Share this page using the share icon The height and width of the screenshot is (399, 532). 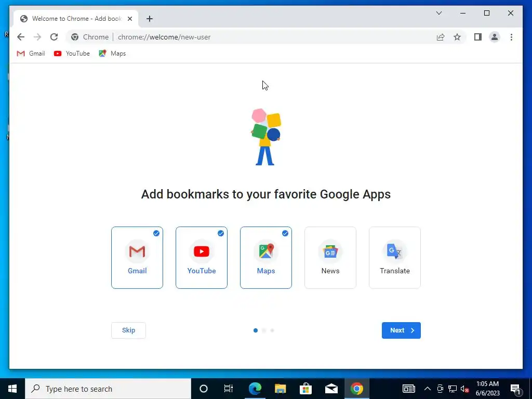click(441, 37)
